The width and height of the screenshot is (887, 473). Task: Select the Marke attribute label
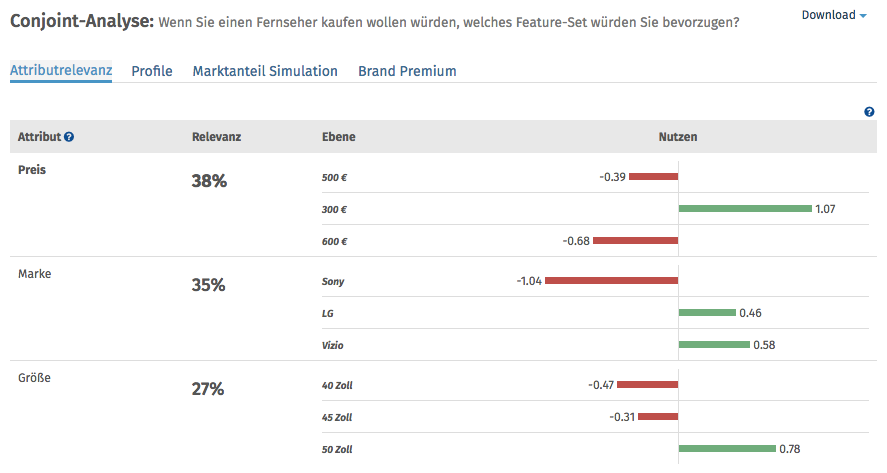[34, 274]
